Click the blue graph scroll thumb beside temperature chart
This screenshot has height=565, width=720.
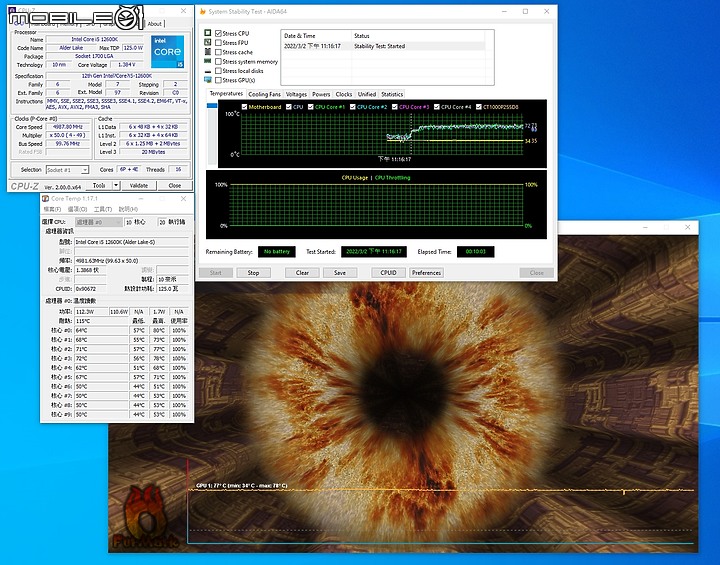coord(212,106)
